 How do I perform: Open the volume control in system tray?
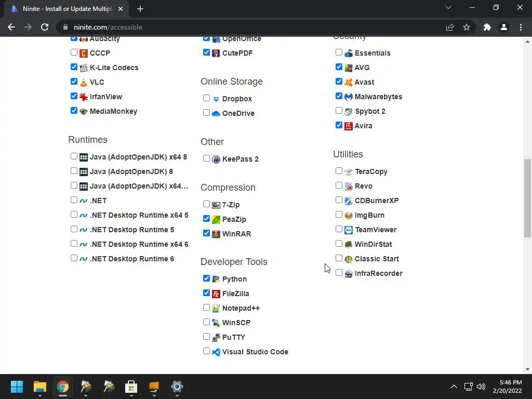click(x=481, y=387)
